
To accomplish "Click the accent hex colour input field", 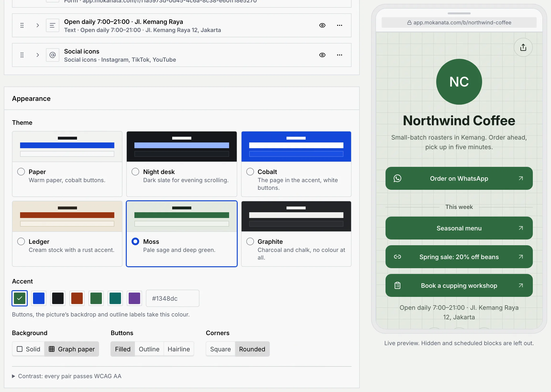I will pyautogui.click(x=173, y=298).
